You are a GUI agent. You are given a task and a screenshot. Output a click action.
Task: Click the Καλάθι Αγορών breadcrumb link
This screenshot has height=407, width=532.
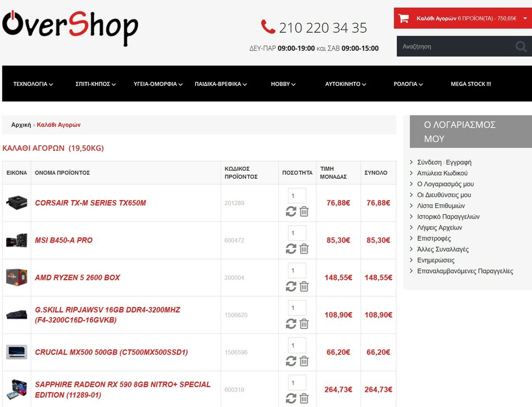tap(59, 125)
